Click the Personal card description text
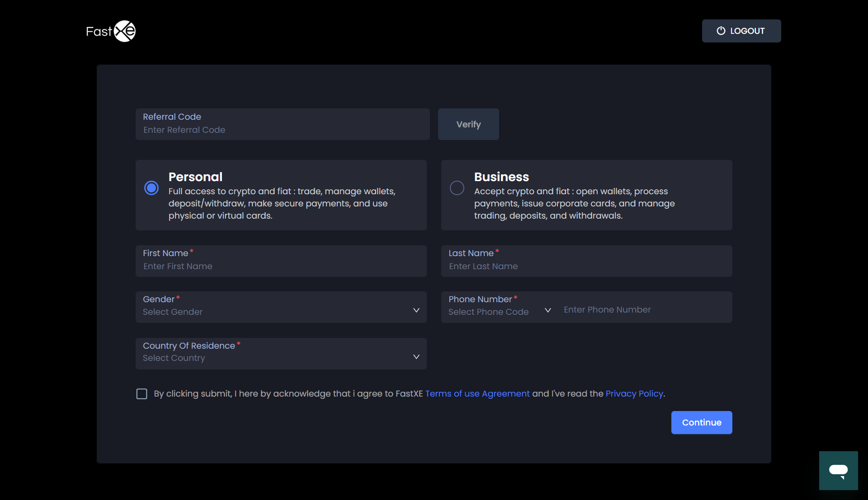Viewport: 868px width, 500px height. [x=282, y=204]
